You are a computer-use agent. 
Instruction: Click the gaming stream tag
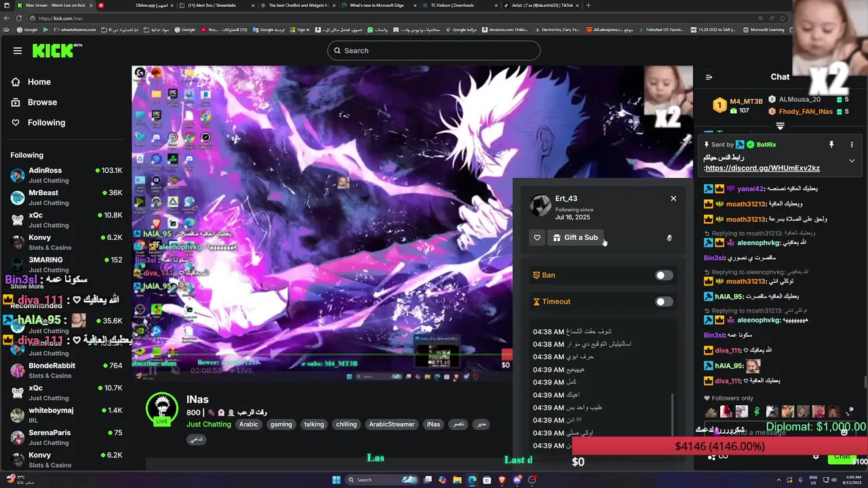click(281, 424)
